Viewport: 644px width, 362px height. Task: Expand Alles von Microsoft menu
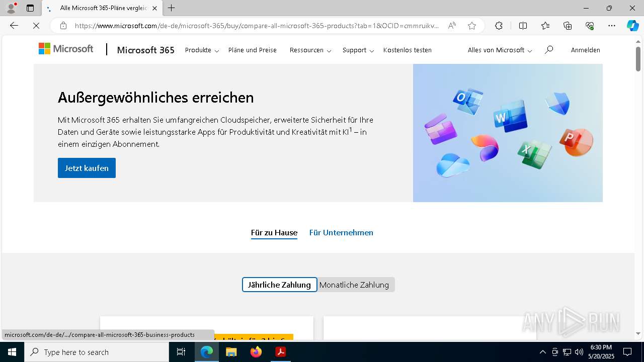tap(500, 50)
